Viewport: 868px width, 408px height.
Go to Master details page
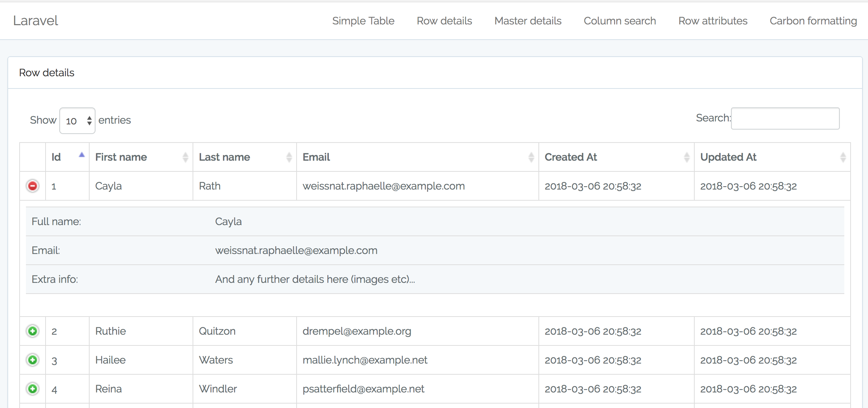528,21
